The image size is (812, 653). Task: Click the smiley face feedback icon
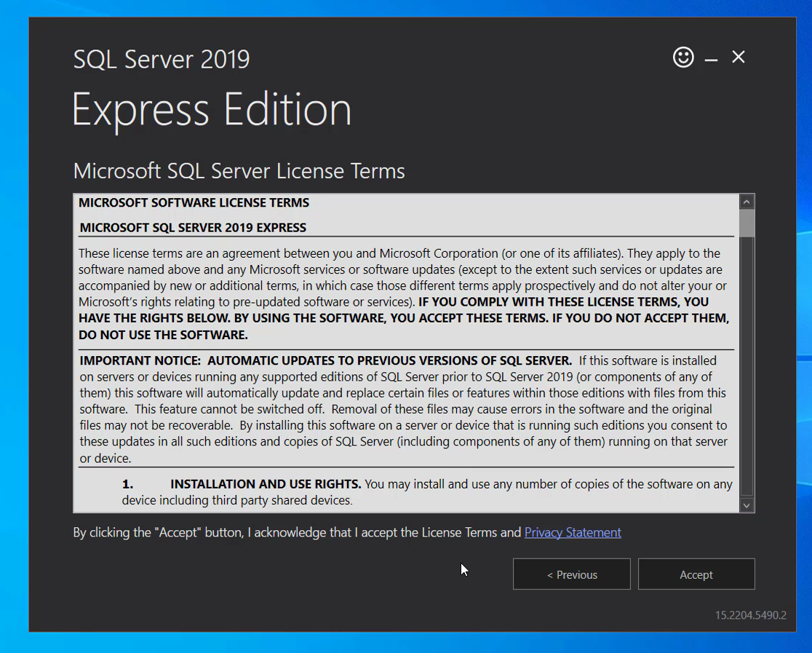click(683, 58)
